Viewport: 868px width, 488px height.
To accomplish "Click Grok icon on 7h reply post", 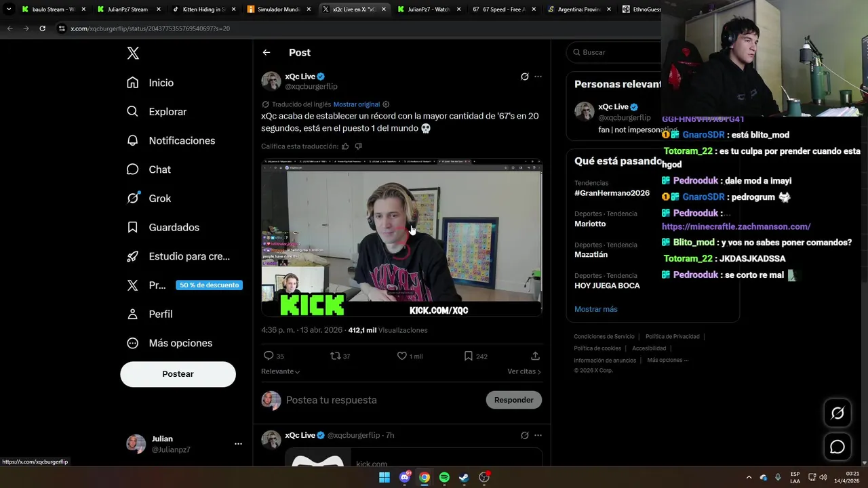I will 524,435.
